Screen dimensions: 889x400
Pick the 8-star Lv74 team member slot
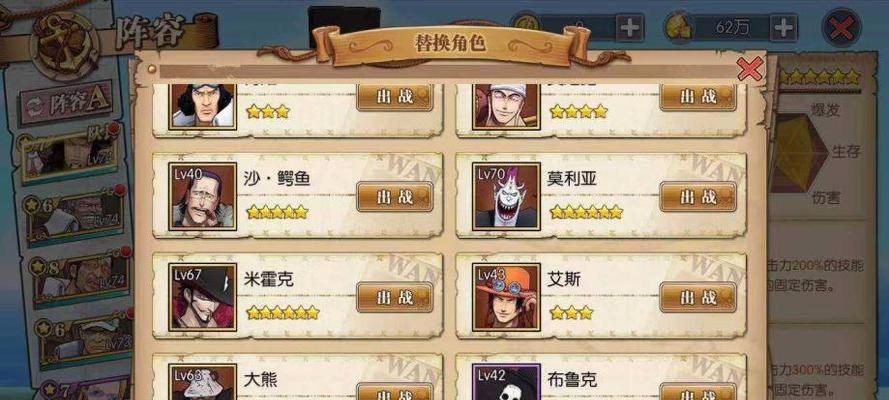coord(79,276)
